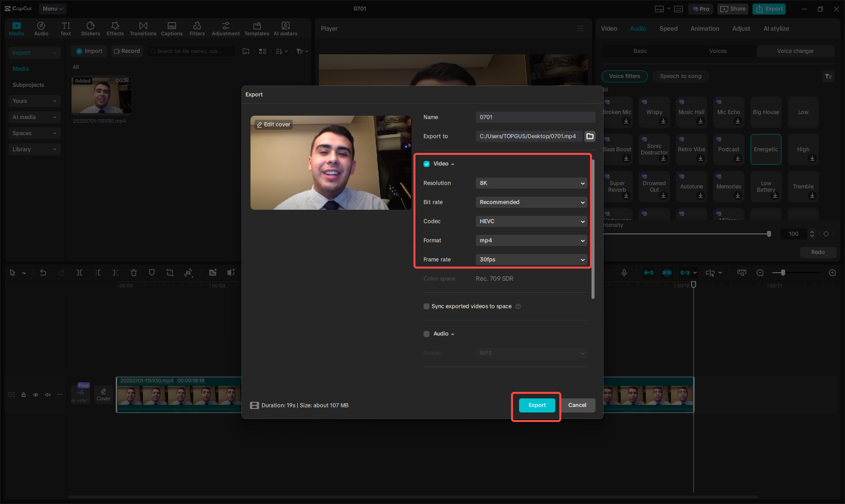845x504 pixels.
Task: Open the Filters panel
Action: 197,28
